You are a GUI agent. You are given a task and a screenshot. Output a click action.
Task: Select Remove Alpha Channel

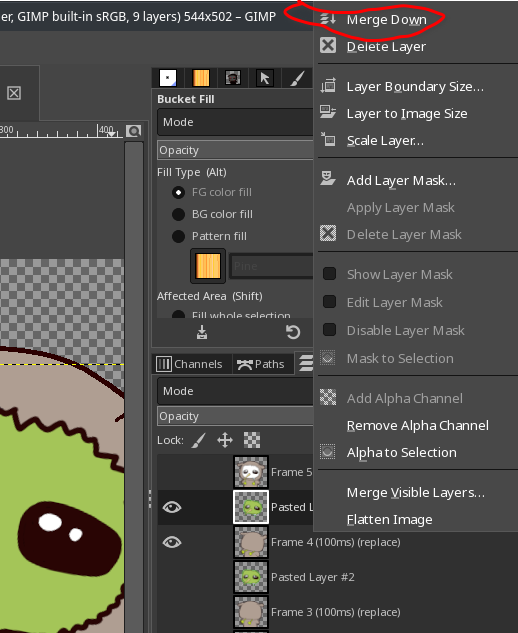(416, 425)
